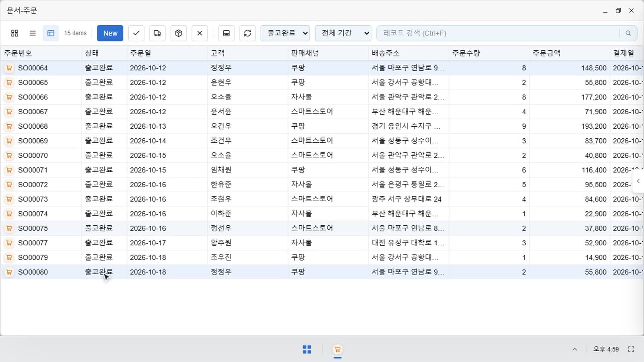
Task: Click the checkmark confirm toolbar icon
Action: [x=136, y=33]
